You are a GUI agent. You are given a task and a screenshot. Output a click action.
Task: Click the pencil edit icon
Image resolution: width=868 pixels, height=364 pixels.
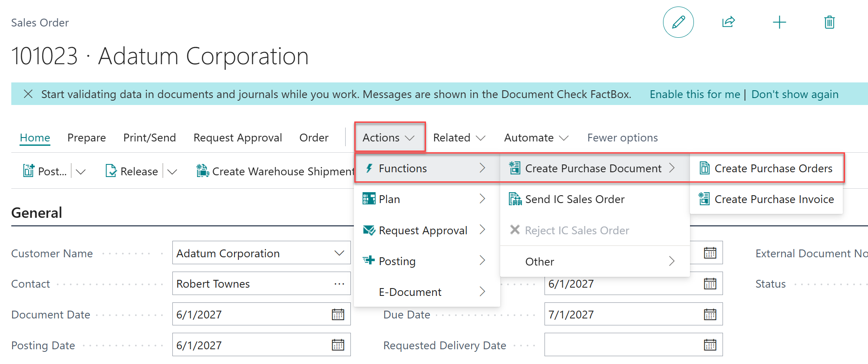678,22
